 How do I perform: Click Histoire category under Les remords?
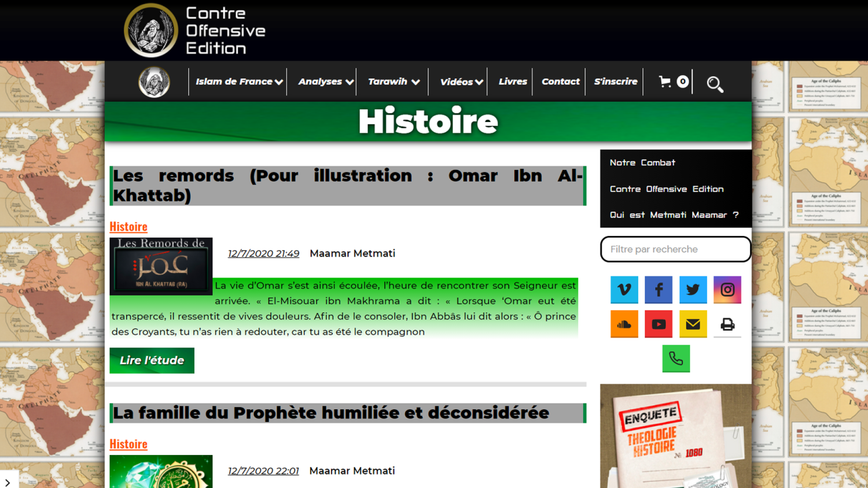coord(128,226)
